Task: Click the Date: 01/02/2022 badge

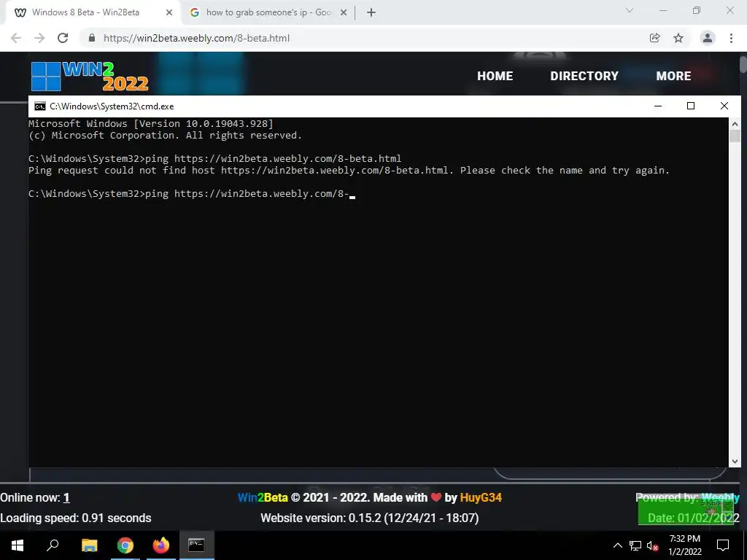Action: tap(693, 518)
